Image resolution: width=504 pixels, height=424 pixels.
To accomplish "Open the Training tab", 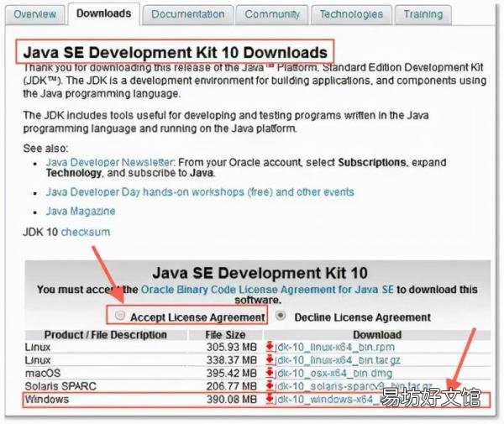I will click(423, 15).
